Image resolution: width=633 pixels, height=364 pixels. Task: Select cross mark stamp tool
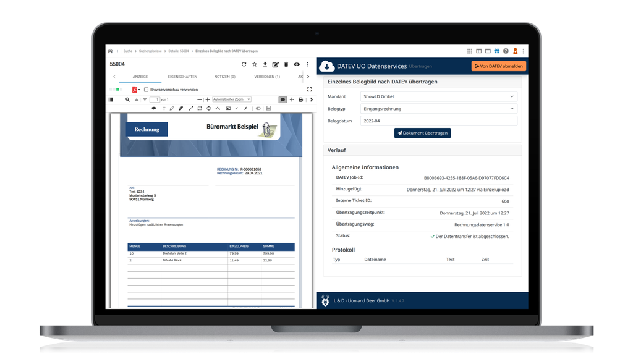[x=245, y=109]
